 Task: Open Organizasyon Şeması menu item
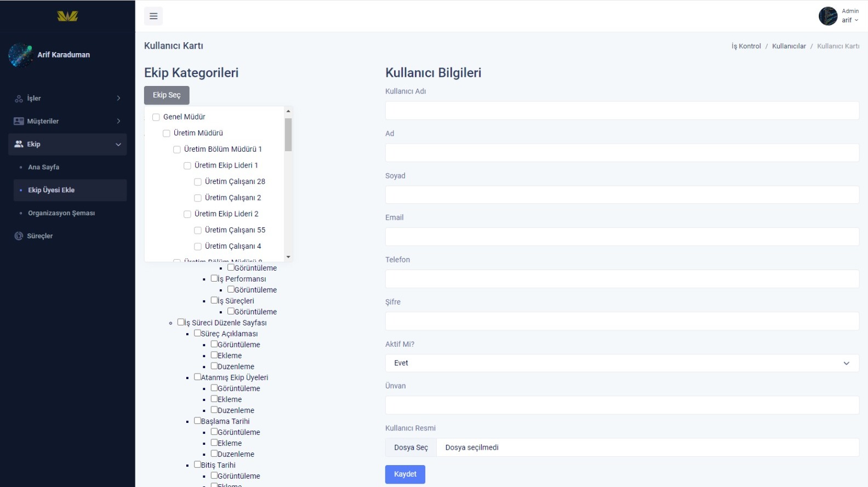(61, 213)
